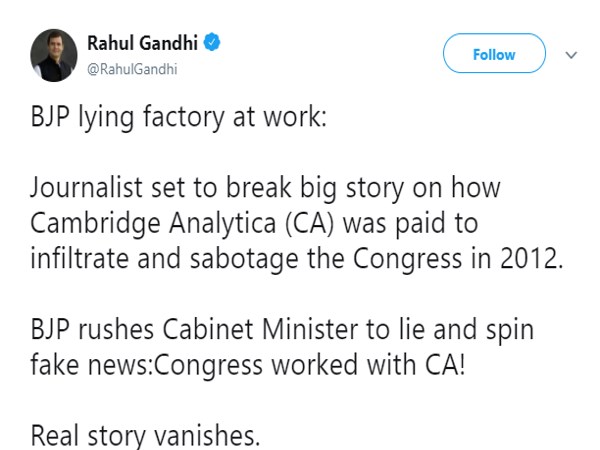This screenshot has height=450, width=600.
Task: Open Rahul Gandhi's profile picture
Action: [51, 55]
